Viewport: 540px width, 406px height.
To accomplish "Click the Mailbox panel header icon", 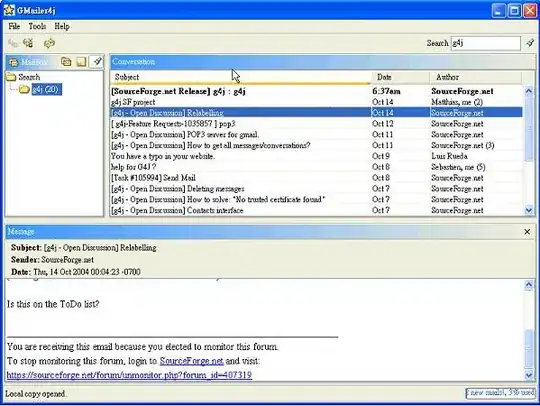I will (x=14, y=62).
